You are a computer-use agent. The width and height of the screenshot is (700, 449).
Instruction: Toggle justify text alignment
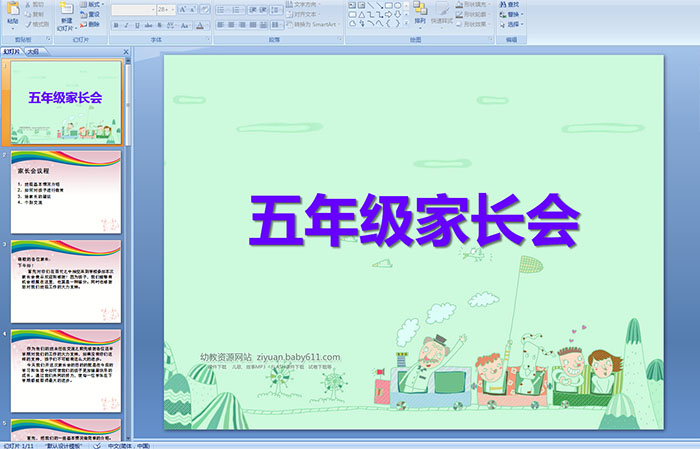253,25
